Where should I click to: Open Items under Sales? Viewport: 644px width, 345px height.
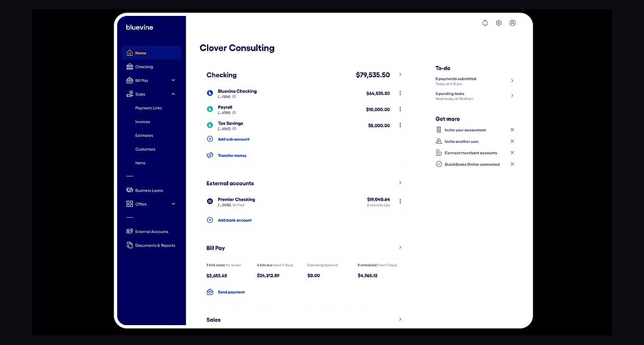140,163
